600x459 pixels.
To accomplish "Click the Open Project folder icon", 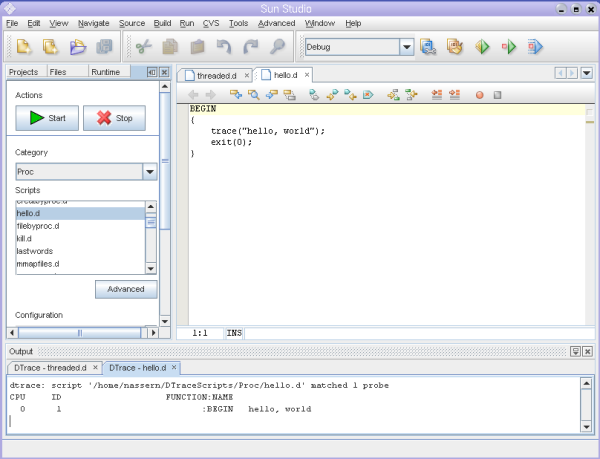I will click(x=78, y=47).
